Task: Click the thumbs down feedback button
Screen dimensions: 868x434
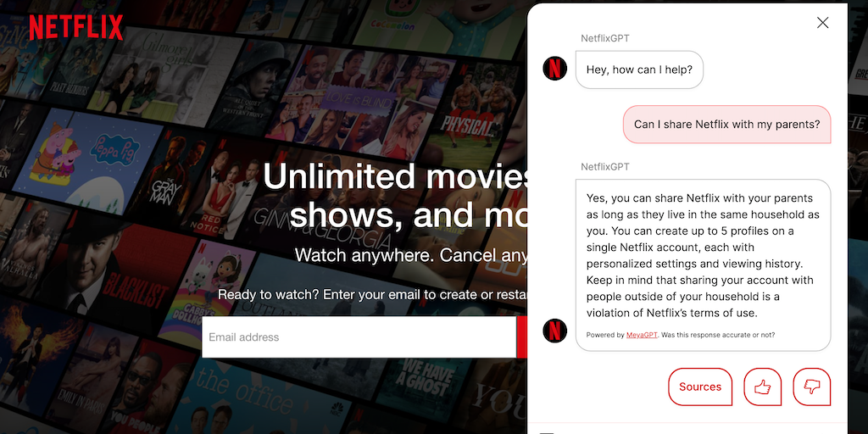Action: coord(811,387)
